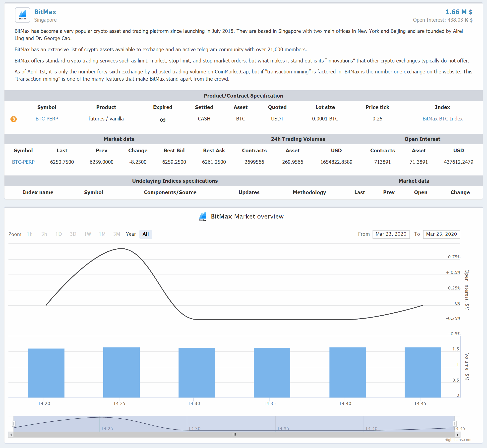Screen dimensions: 487x448
Task: Click the volume USD value 1654822.8589
Action: pyautogui.click(x=336, y=162)
